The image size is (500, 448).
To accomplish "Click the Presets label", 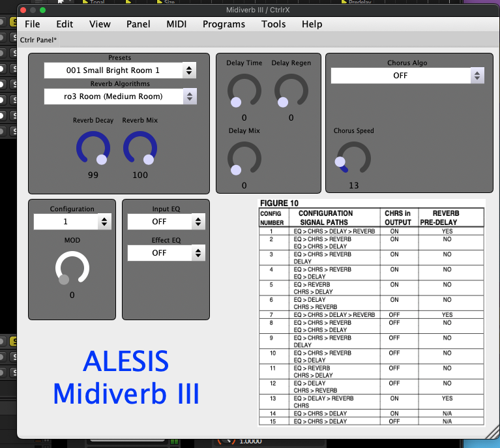I will coord(119,58).
